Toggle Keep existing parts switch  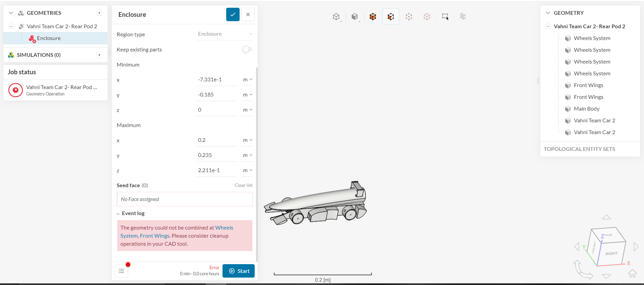[x=247, y=49]
